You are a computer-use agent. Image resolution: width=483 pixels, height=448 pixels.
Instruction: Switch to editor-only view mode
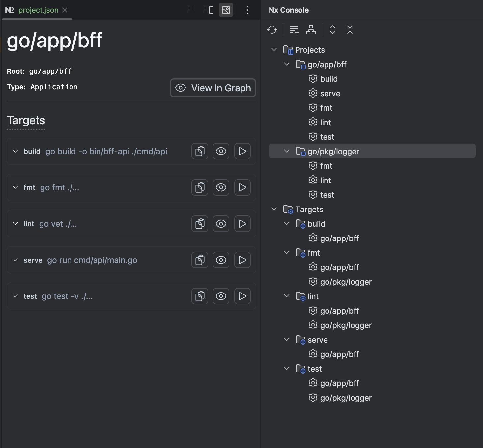[x=192, y=10]
